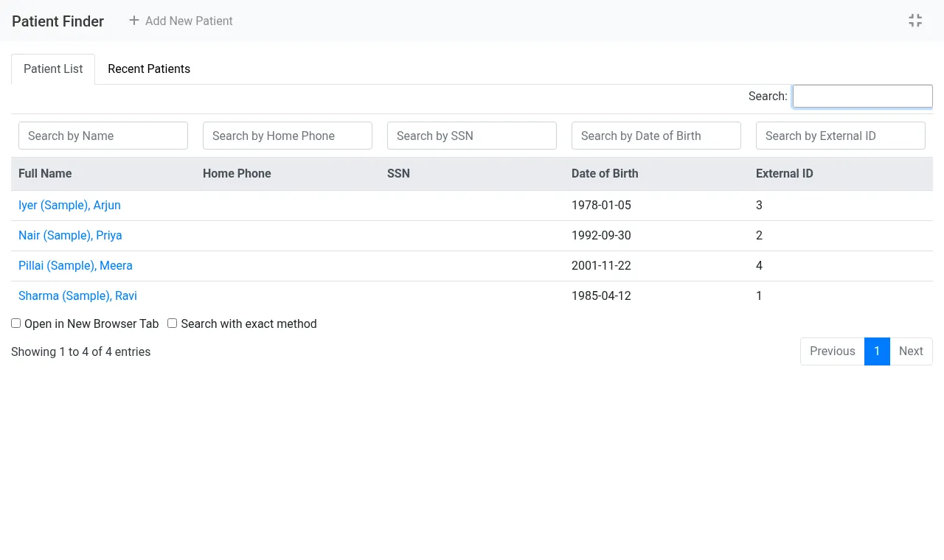Click the Previous pagination button

pyautogui.click(x=833, y=351)
